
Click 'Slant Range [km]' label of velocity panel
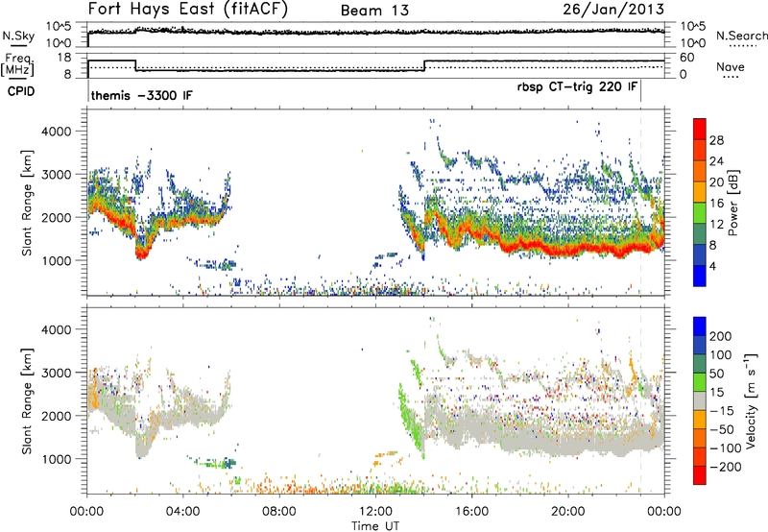(x=27, y=400)
